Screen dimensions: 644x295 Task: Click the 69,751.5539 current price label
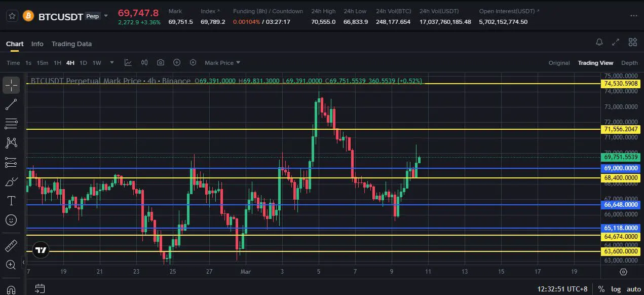[622, 157]
